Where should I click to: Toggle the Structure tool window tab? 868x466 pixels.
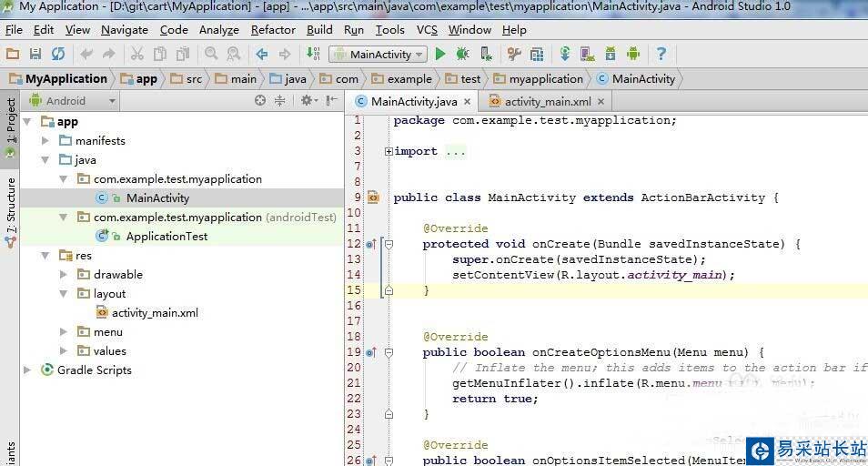pos(11,212)
